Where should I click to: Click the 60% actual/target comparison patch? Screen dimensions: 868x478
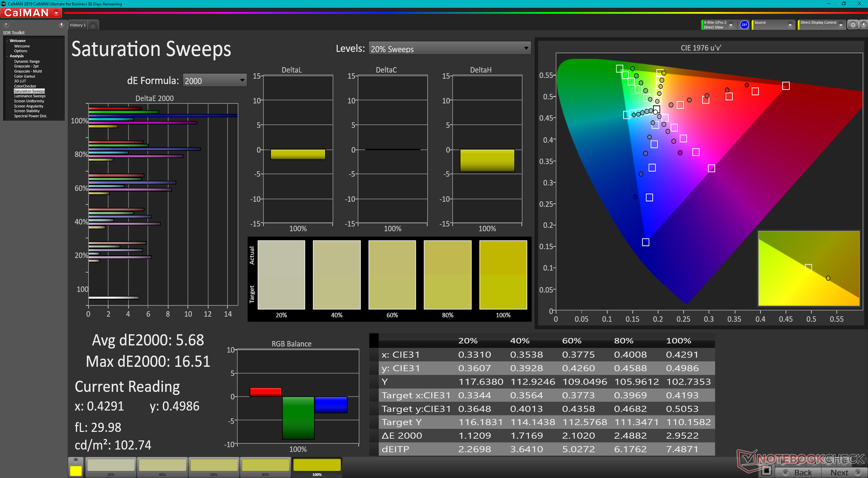click(x=392, y=275)
